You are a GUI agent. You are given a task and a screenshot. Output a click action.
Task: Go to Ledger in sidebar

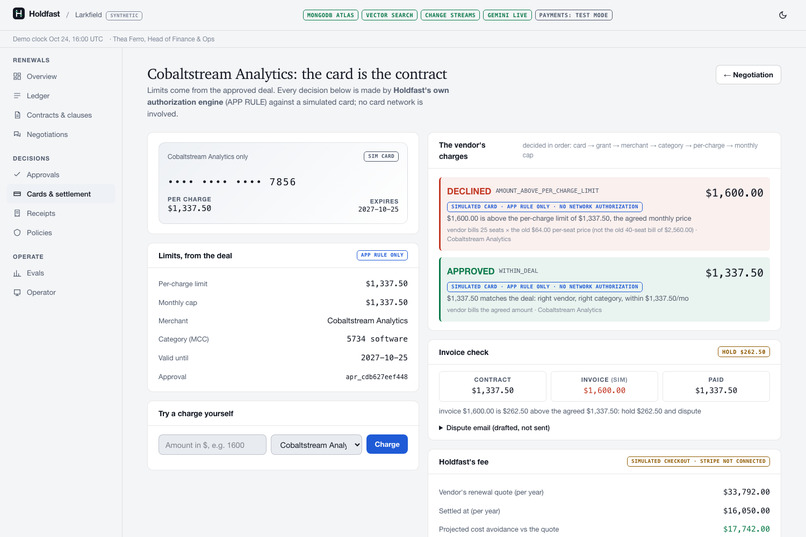(61, 96)
